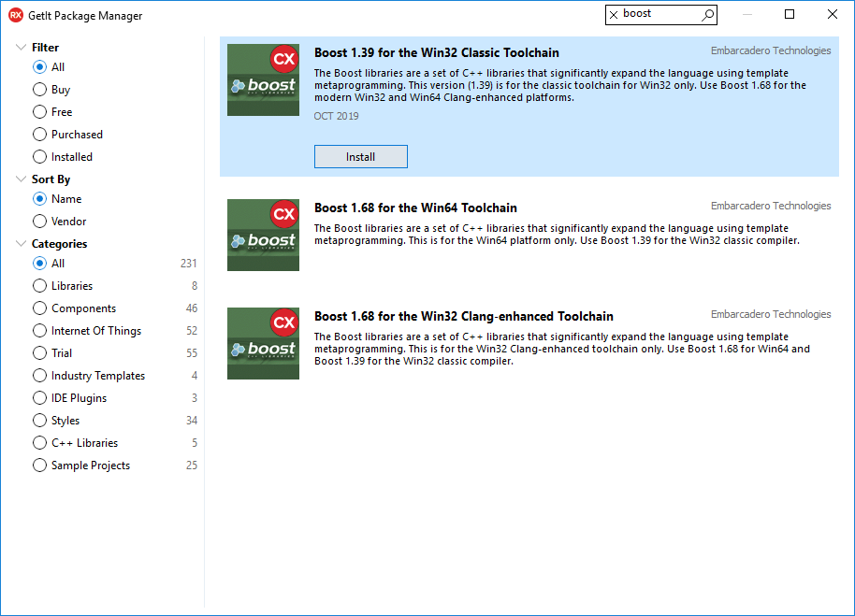
Task: Select the Buy filter option
Action: click(x=39, y=90)
